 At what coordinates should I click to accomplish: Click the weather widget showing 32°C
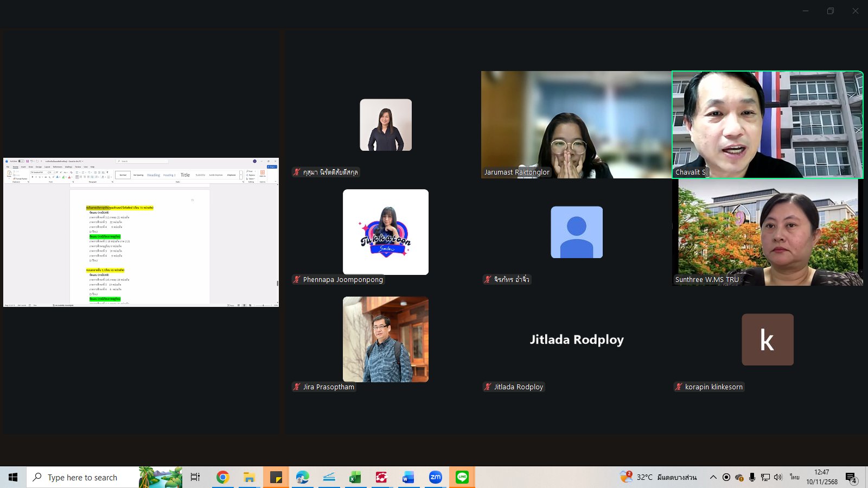659,477
